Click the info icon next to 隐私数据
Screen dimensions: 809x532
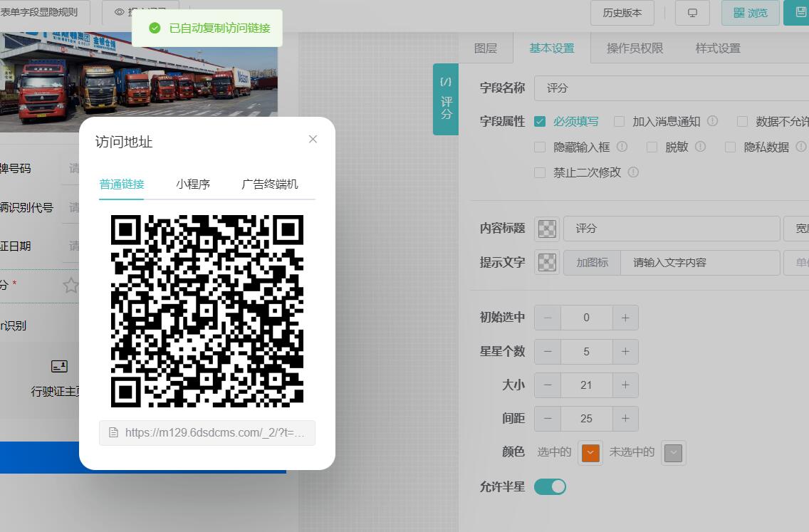pyautogui.click(x=800, y=147)
